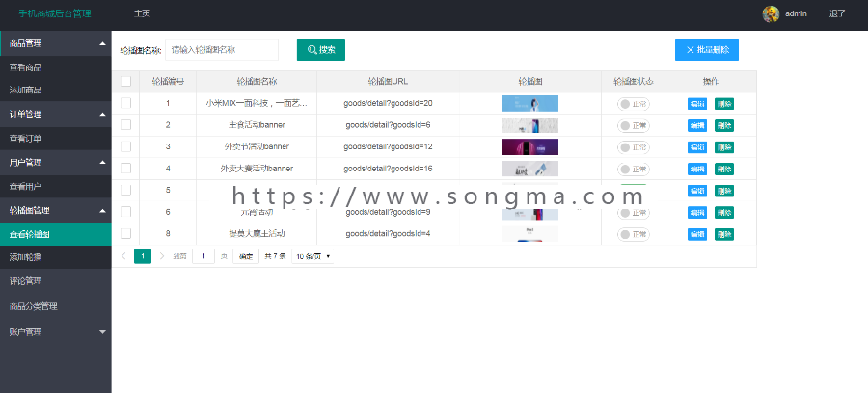Viewport: 868px width, 393px height.
Task: Tick the checkbox for row 2
Action: [x=125, y=124]
